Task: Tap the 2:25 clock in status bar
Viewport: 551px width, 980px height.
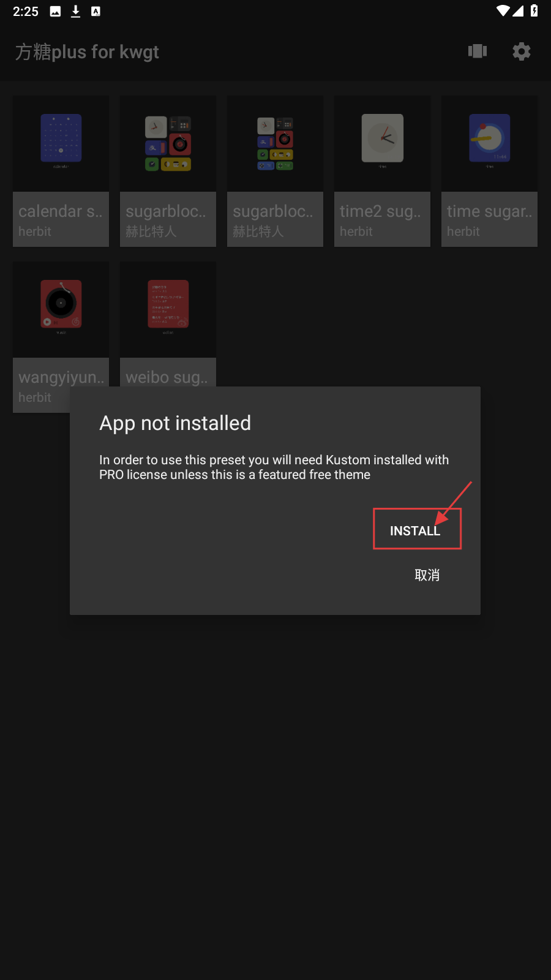Action: (26, 11)
